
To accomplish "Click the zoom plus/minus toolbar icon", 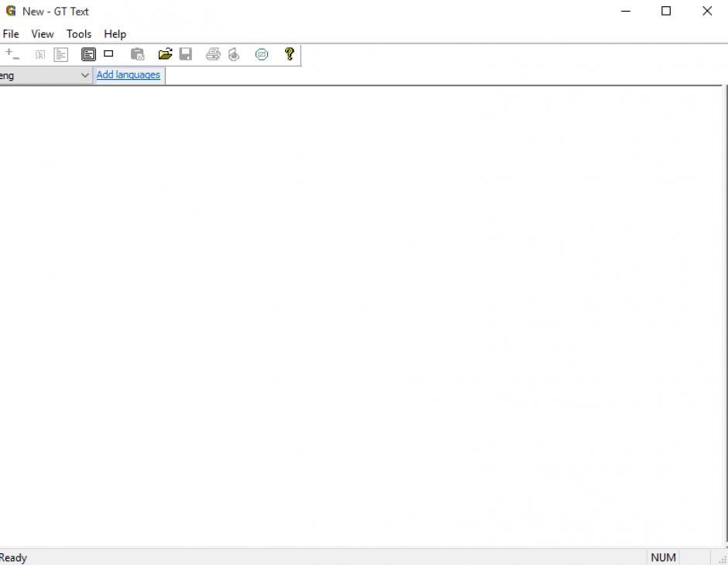I will 12,54.
